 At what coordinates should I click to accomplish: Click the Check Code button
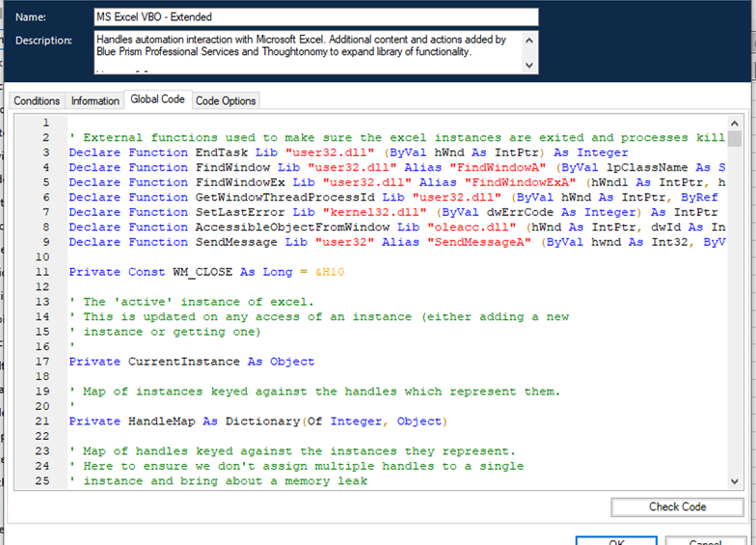677,507
